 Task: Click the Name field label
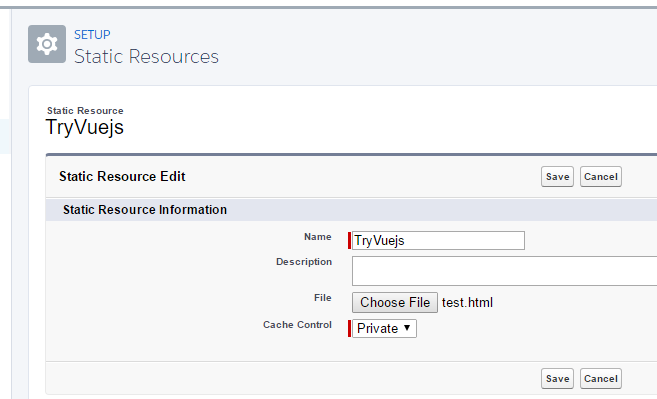[x=318, y=237]
